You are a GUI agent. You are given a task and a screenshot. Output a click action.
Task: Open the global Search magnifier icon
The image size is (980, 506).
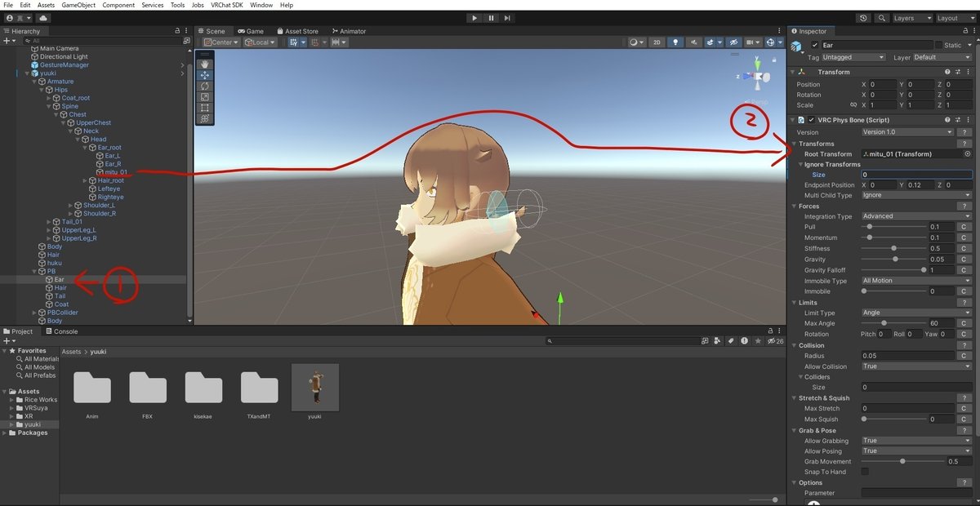(x=882, y=18)
